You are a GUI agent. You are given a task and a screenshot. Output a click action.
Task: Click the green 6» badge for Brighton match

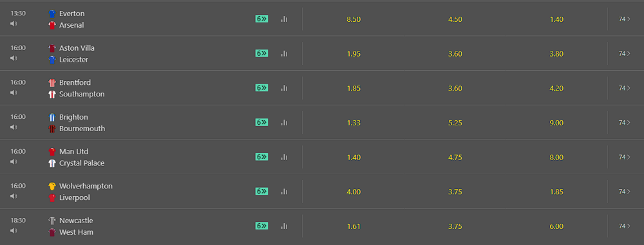[x=261, y=122]
